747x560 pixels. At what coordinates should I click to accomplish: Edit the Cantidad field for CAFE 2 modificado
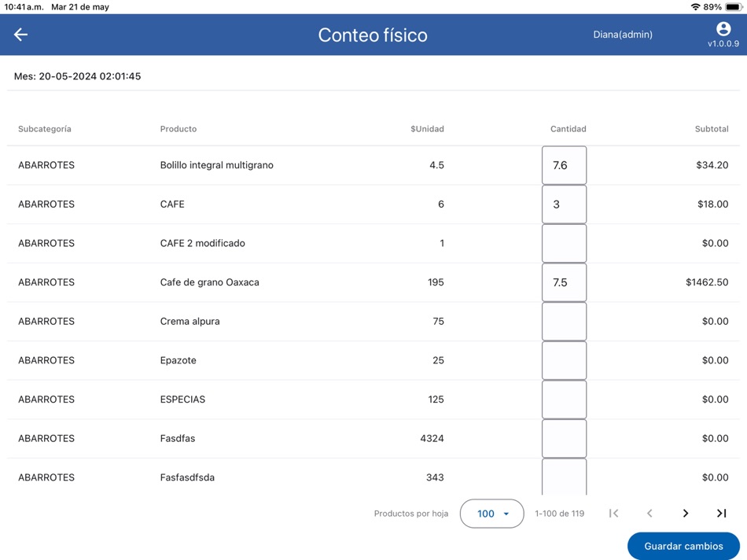[564, 243]
